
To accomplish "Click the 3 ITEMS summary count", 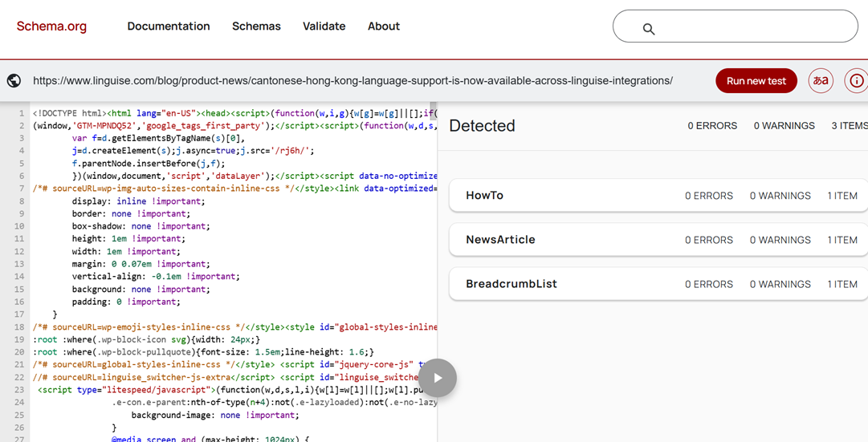I will click(850, 126).
